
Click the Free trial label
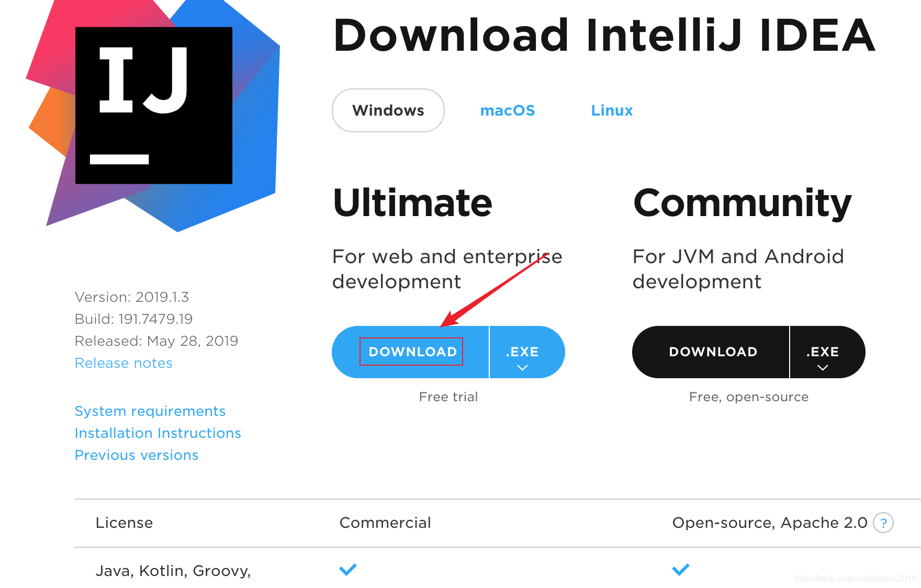(448, 397)
